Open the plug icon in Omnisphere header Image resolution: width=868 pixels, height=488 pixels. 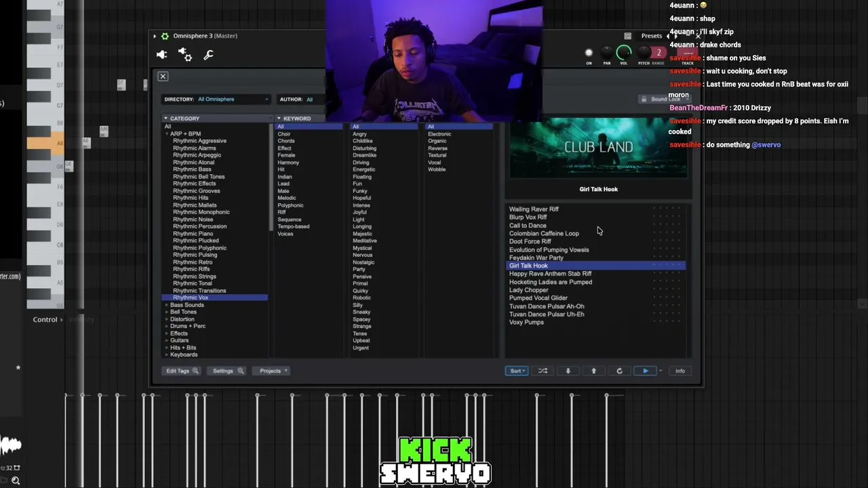pos(162,55)
